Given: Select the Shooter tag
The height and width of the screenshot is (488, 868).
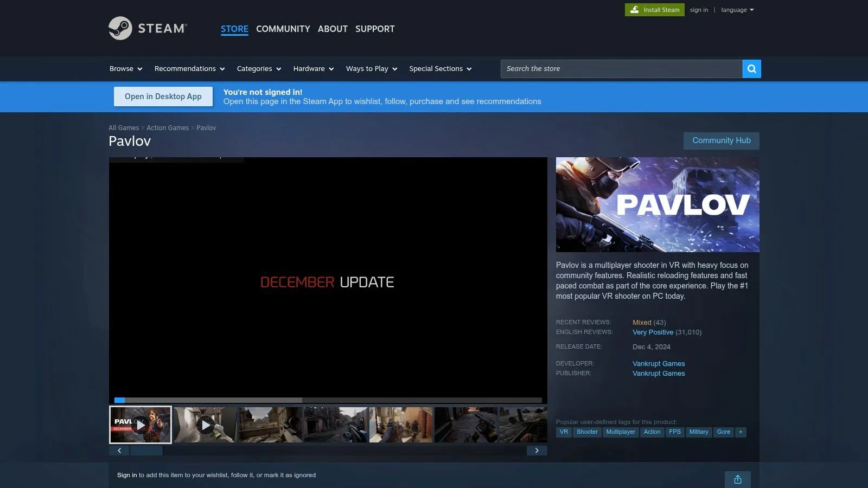Looking at the screenshot, I should [587, 432].
